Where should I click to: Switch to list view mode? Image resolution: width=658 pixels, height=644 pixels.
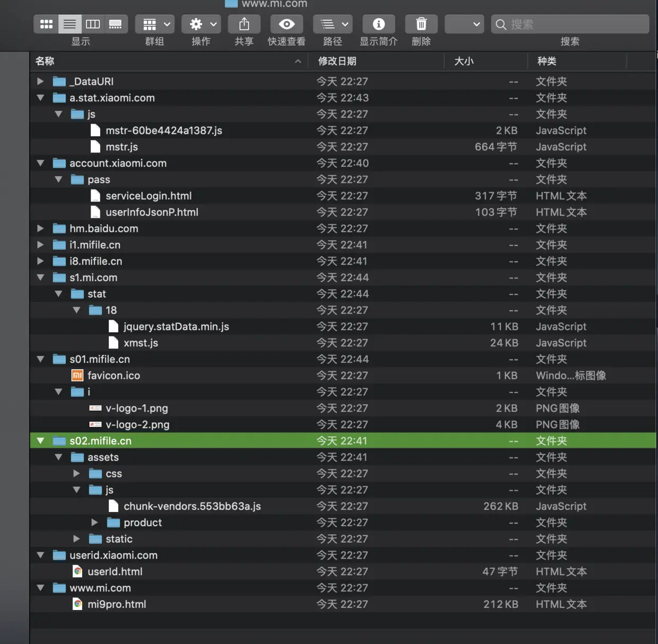[x=70, y=24]
